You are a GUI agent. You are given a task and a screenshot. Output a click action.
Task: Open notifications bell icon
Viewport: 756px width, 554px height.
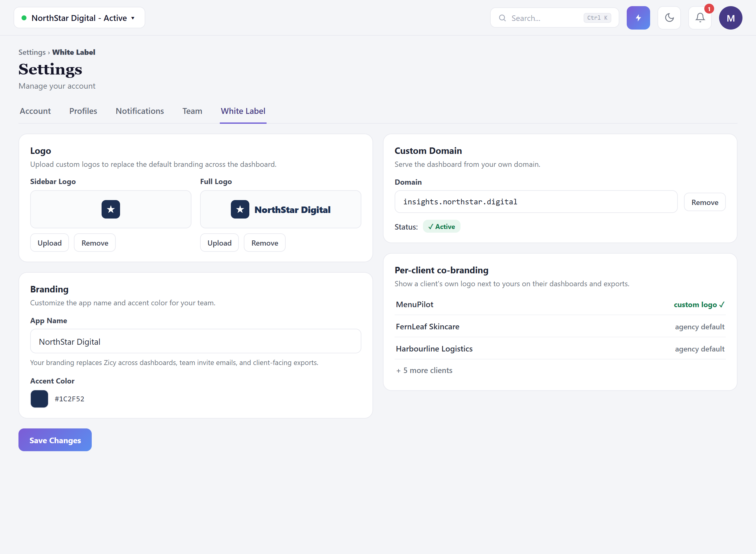700,18
